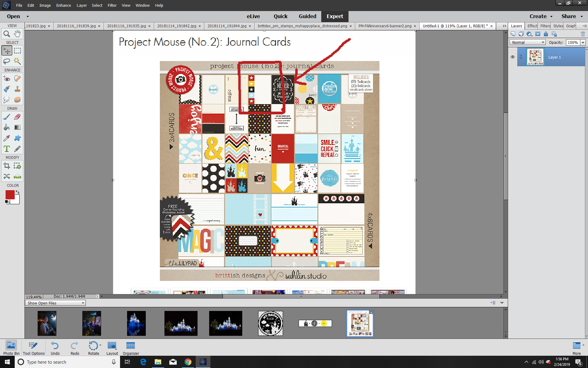Select the Smudge finger tool
The height and width of the screenshot is (368, 588).
[x=7, y=100]
